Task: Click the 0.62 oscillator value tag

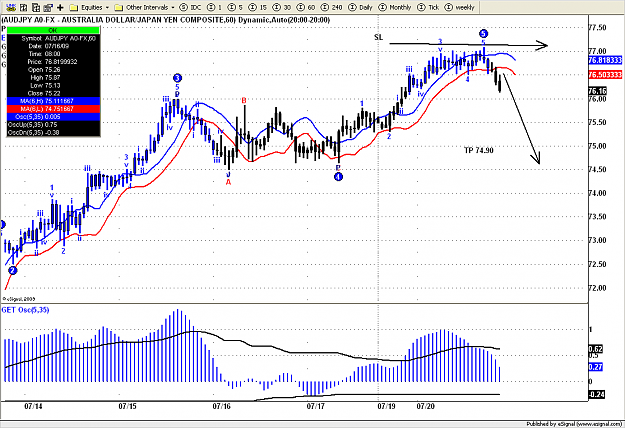Action: tap(596, 349)
